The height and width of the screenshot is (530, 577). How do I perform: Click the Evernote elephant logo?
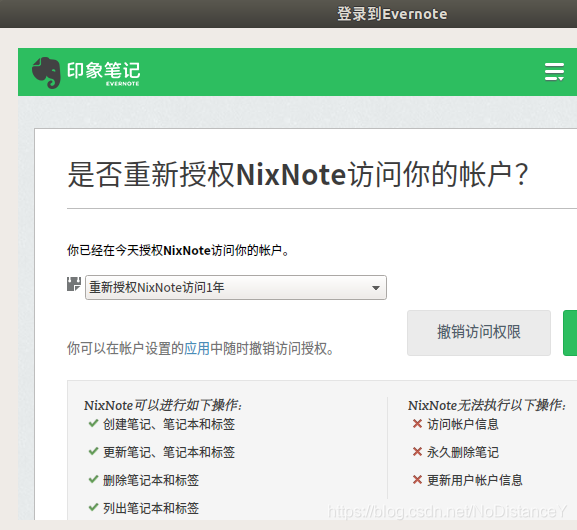(x=46, y=73)
